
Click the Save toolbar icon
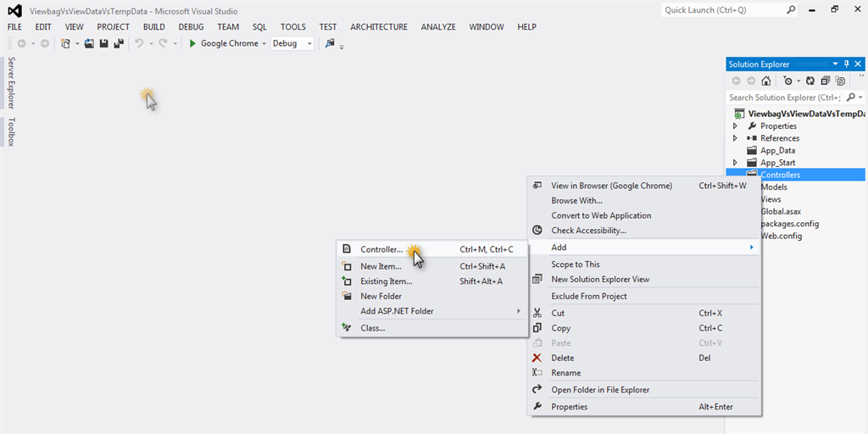[103, 43]
